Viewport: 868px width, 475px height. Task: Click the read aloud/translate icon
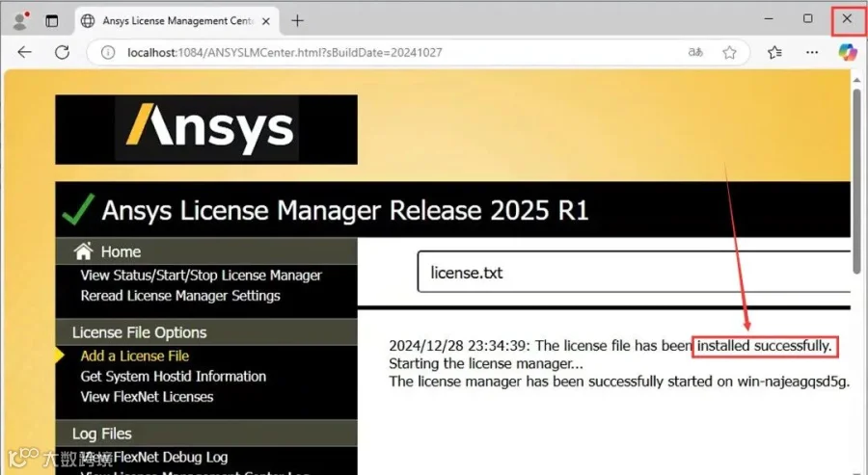(695, 53)
